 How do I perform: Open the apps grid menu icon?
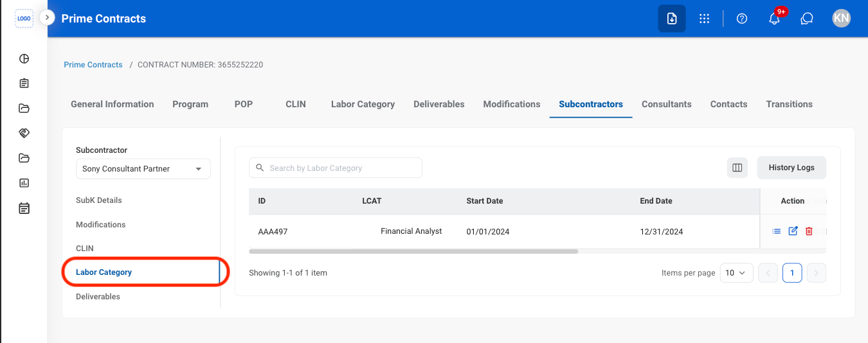pos(704,19)
